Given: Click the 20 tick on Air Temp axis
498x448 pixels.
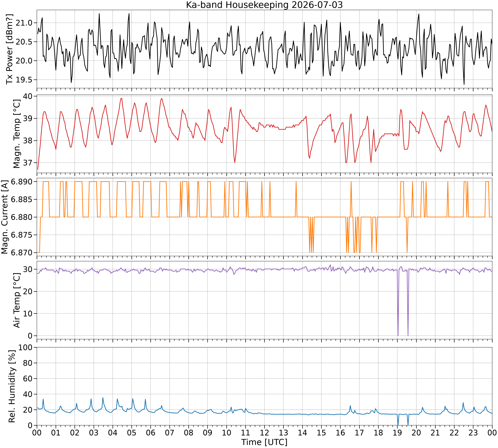Looking at the screenshot, I should pyautogui.click(x=28, y=291).
